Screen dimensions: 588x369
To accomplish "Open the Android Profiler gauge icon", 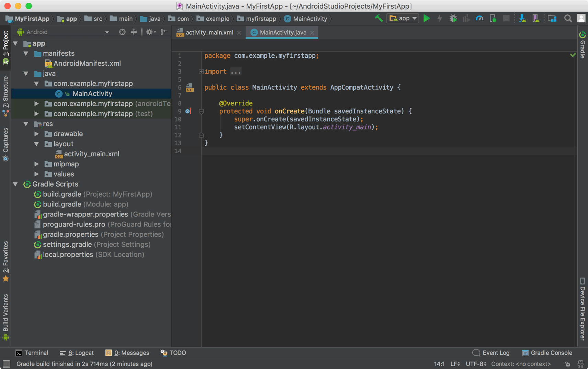I will point(479,19).
